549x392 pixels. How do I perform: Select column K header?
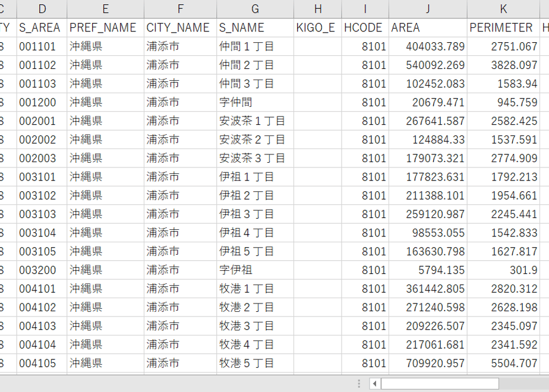503,9
